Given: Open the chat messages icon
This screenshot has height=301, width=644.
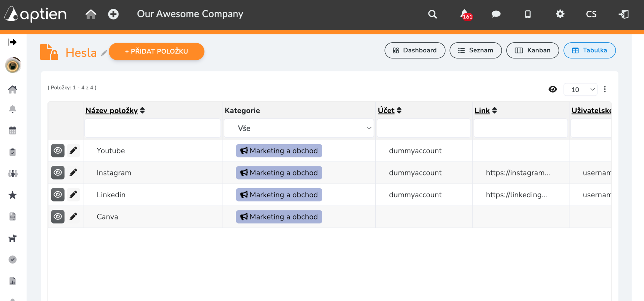Looking at the screenshot, I should 496,14.
